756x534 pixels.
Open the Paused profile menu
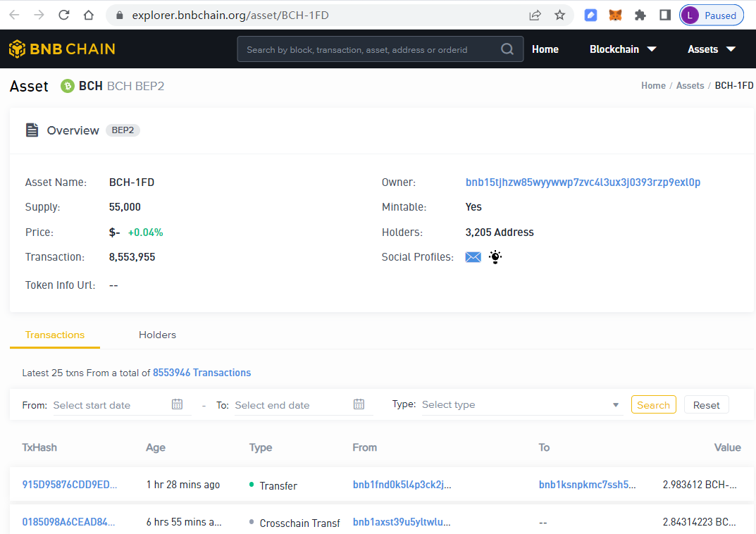tap(712, 15)
